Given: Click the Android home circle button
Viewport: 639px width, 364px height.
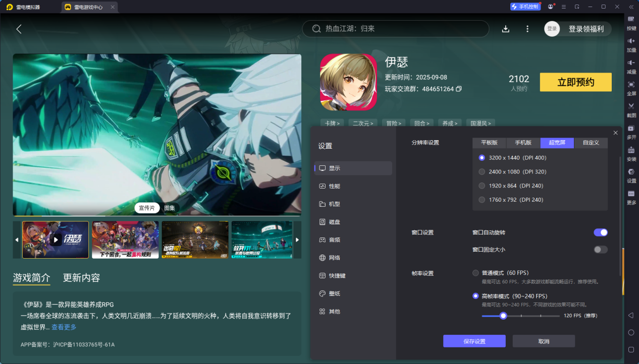Looking at the screenshot, I should [x=631, y=332].
